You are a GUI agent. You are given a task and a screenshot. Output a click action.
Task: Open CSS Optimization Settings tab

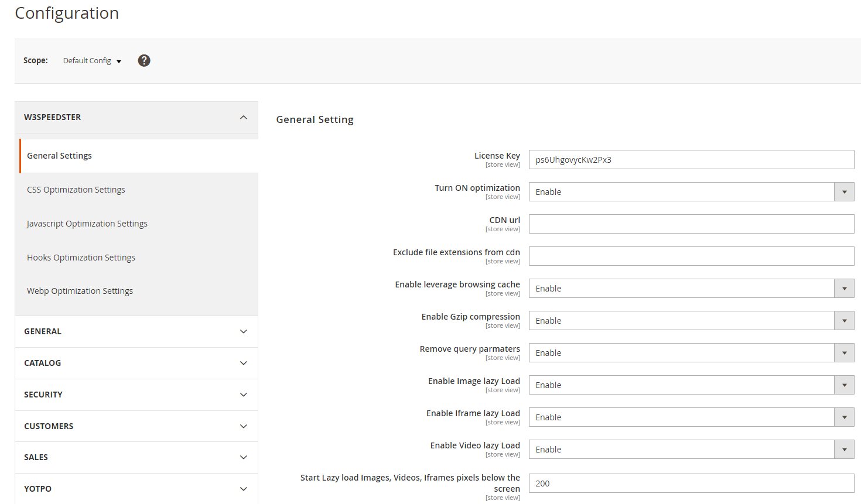pyautogui.click(x=76, y=190)
